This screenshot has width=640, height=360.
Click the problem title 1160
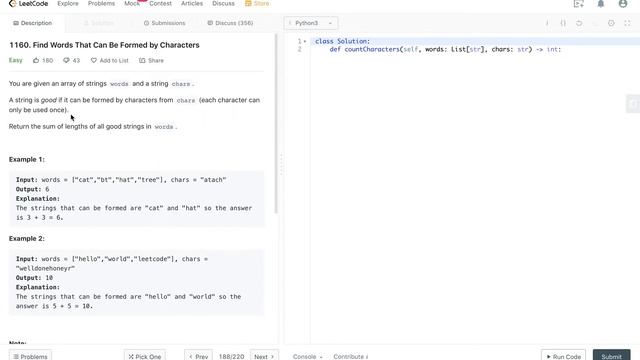point(104,45)
